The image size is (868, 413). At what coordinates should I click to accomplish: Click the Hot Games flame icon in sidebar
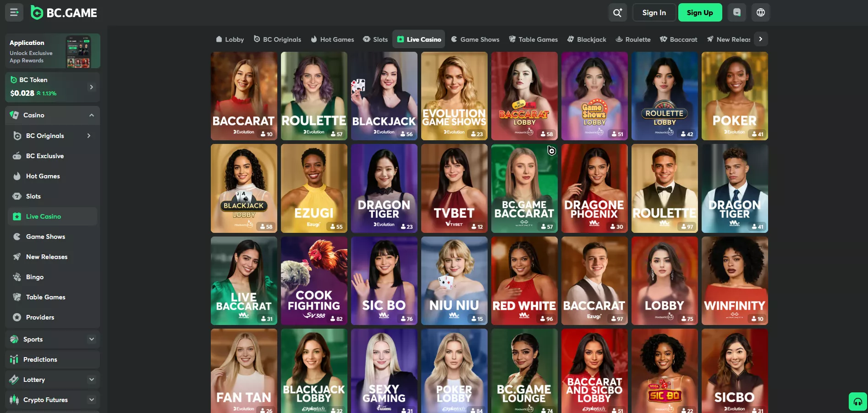[17, 176]
